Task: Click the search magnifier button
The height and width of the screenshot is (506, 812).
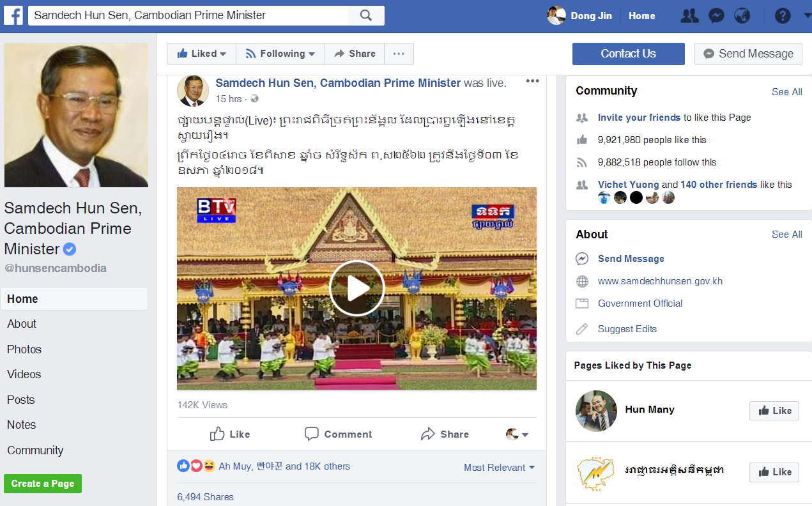Action: click(x=366, y=15)
